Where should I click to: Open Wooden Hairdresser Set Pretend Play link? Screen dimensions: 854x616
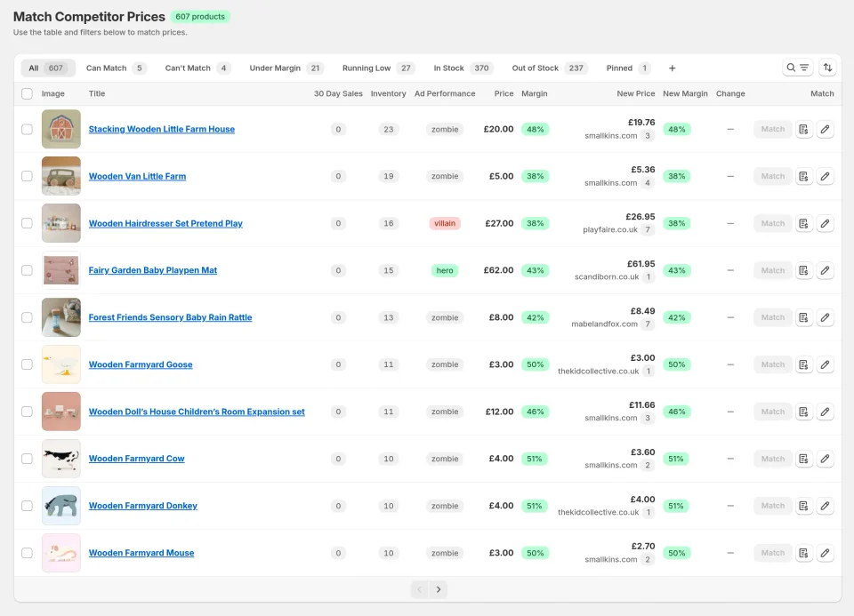pyautogui.click(x=165, y=223)
